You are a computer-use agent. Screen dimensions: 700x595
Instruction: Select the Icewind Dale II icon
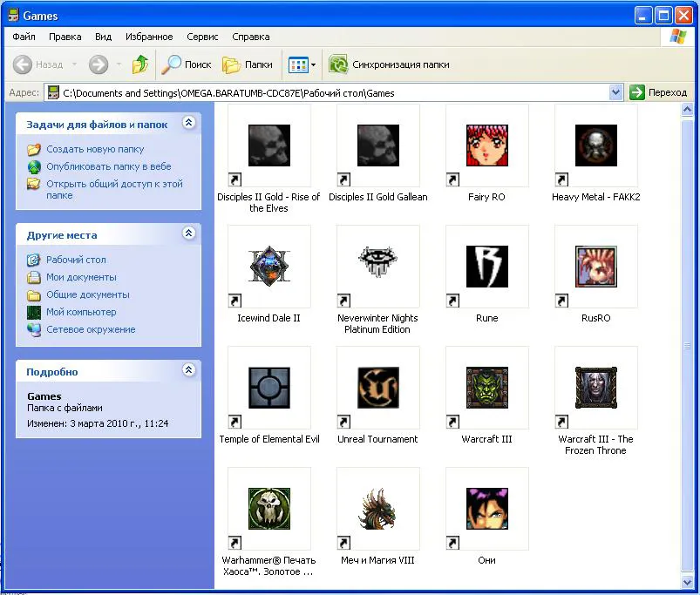coord(268,267)
